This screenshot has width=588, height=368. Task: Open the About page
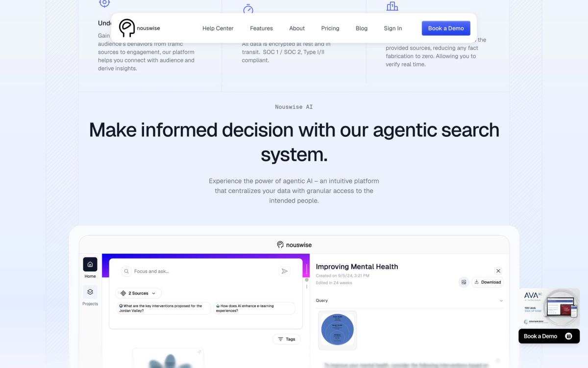pos(297,28)
